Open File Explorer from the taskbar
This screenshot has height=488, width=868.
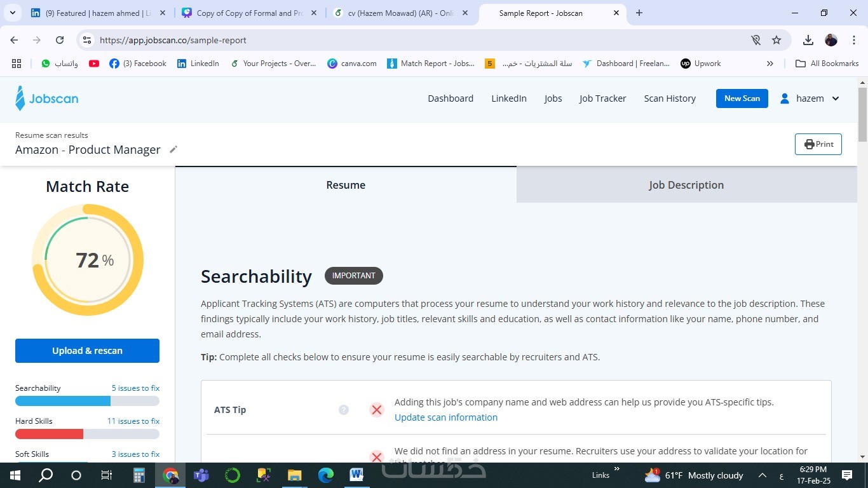294,475
